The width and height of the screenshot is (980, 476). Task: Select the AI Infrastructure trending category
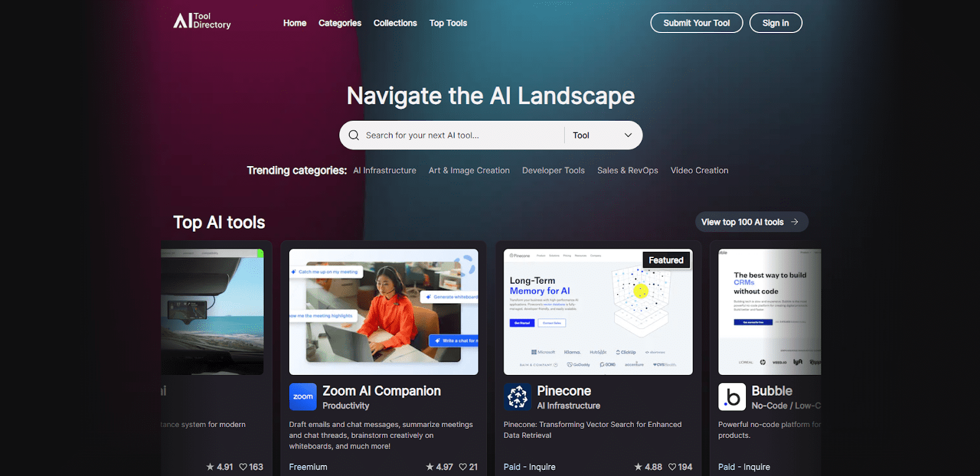[385, 170]
